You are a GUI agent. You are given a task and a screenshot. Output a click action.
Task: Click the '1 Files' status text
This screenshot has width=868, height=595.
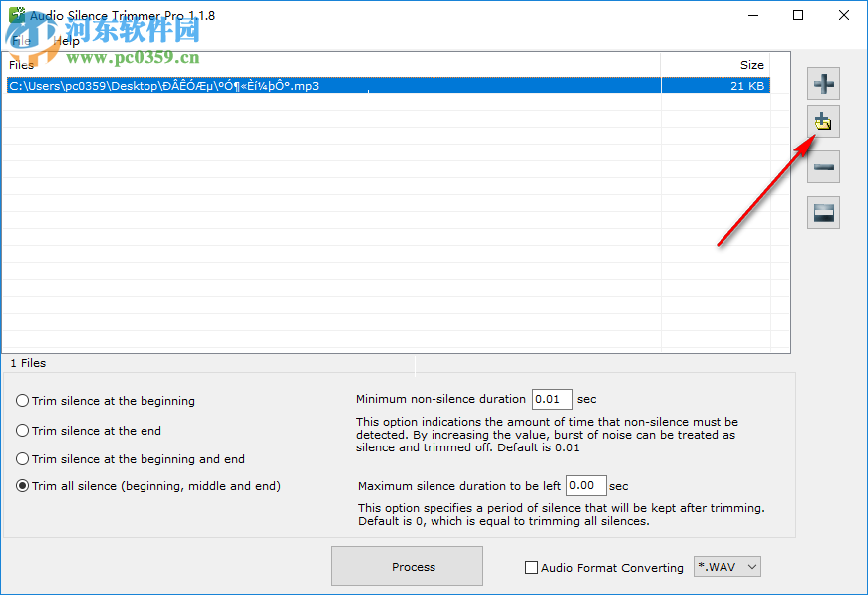28,363
